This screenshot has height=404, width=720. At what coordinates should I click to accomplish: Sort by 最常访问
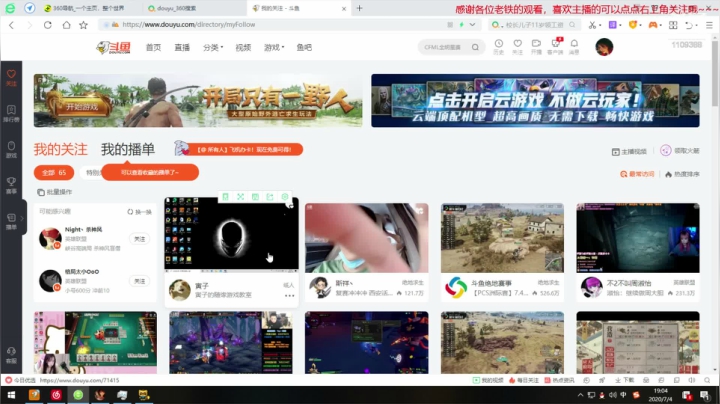pos(637,174)
